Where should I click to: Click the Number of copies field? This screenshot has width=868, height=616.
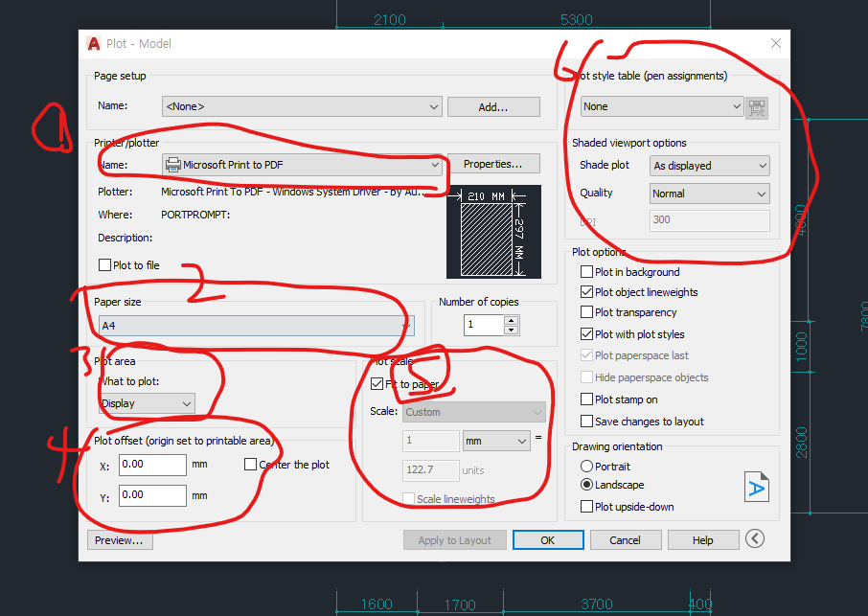[485, 325]
